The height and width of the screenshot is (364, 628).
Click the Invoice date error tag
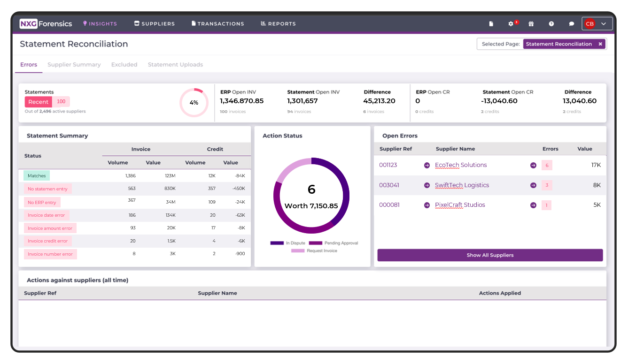click(x=47, y=215)
